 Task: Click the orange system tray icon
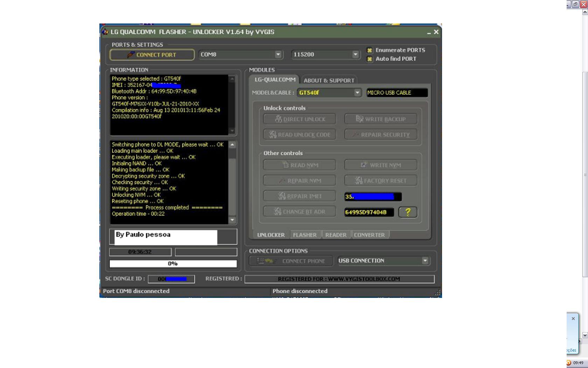click(x=569, y=363)
